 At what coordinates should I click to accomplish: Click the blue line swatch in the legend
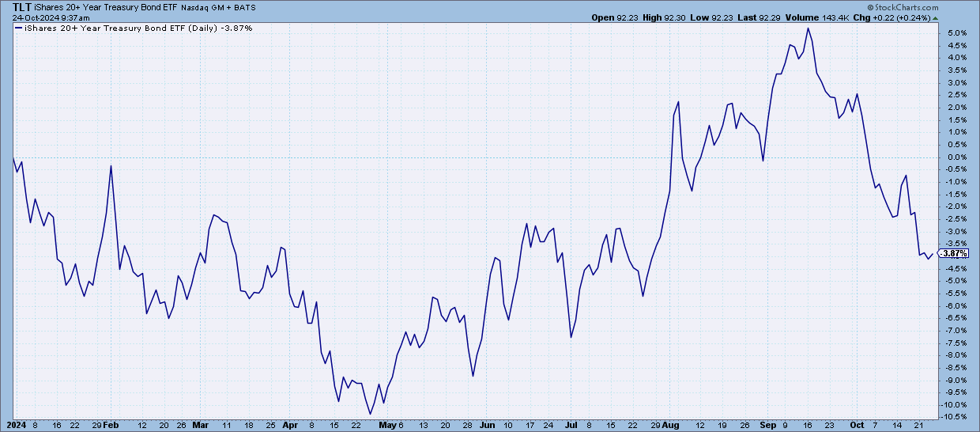(x=17, y=28)
